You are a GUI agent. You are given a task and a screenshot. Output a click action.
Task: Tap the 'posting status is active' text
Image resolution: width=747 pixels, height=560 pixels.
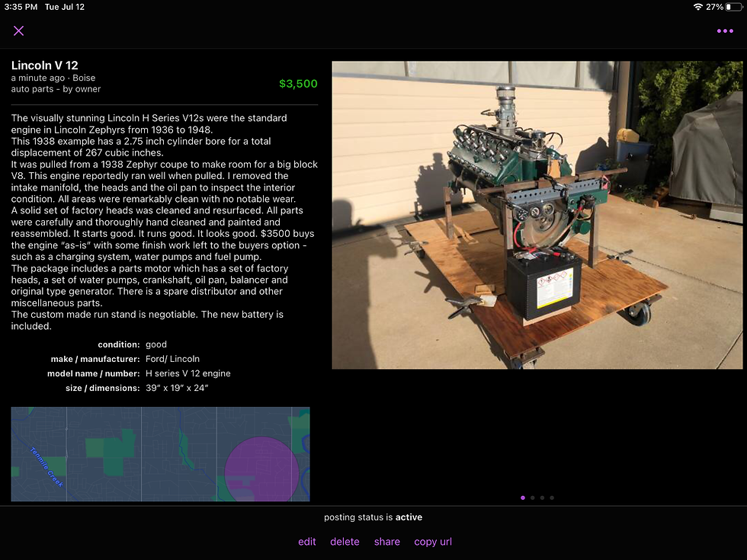[x=373, y=517]
